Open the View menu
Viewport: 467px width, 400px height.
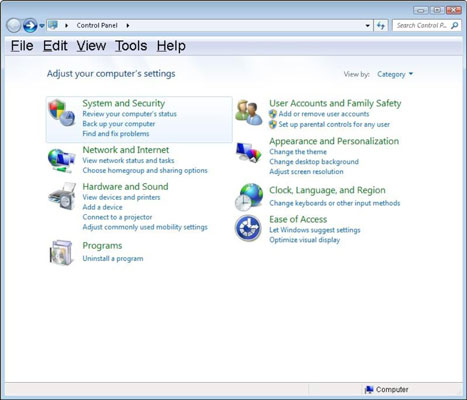pyautogui.click(x=91, y=46)
